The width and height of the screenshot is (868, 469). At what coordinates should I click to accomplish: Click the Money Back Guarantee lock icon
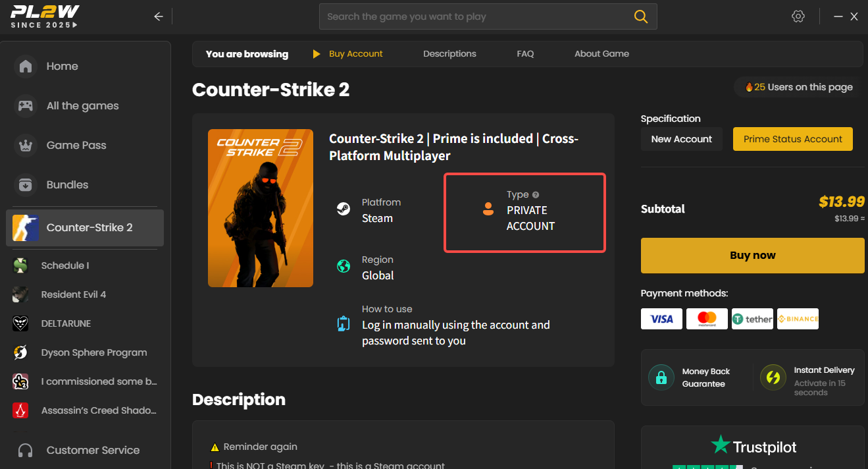[661, 377]
